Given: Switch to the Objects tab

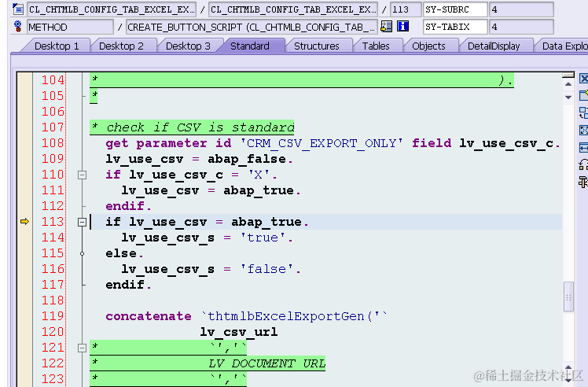Looking at the screenshot, I should (428, 46).
